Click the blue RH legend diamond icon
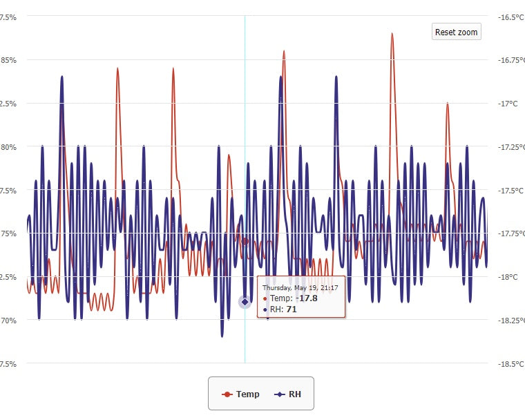525x420 pixels. (x=279, y=394)
